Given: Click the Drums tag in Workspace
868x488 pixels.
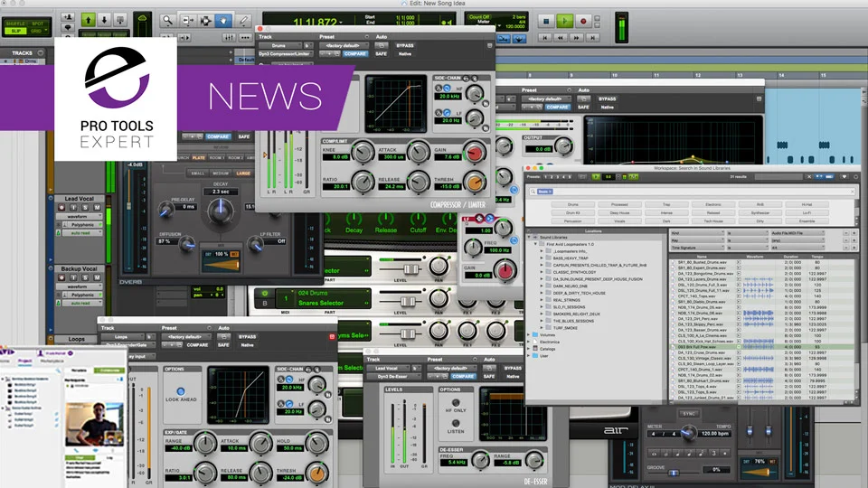Looking at the screenshot, I should tap(573, 205).
